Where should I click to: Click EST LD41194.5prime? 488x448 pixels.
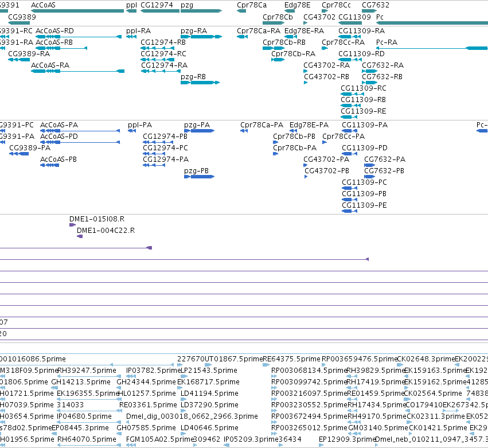tap(209, 394)
